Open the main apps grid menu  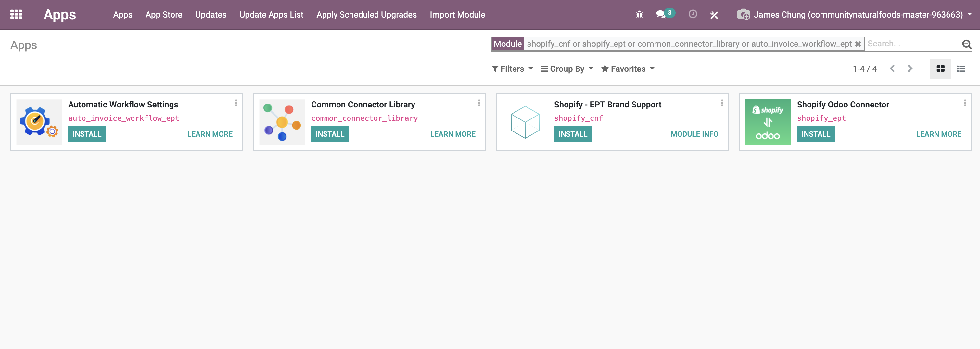(x=16, y=14)
